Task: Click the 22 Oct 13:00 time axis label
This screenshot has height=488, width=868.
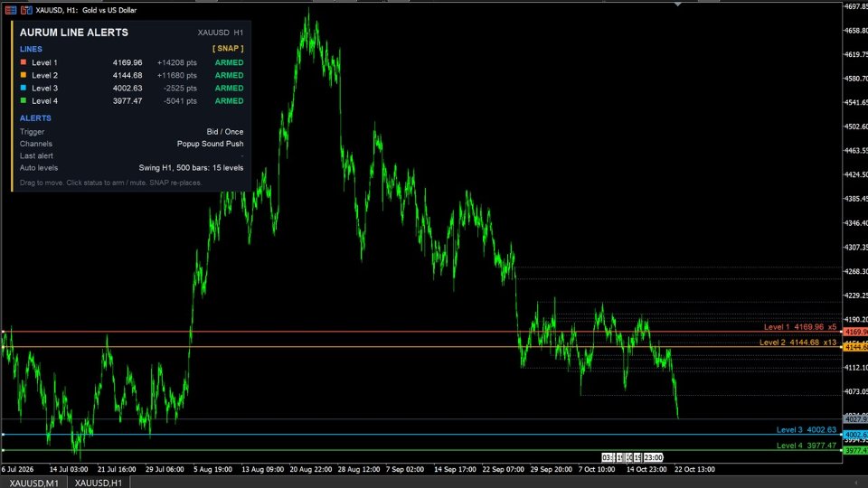Action: pyautogui.click(x=694, y=469)
